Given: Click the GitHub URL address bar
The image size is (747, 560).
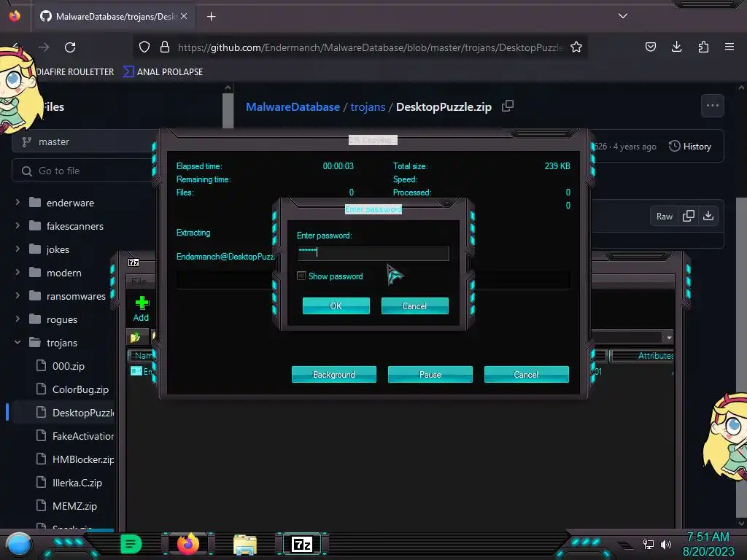Looking at the screenshot, I should (370, 47).
